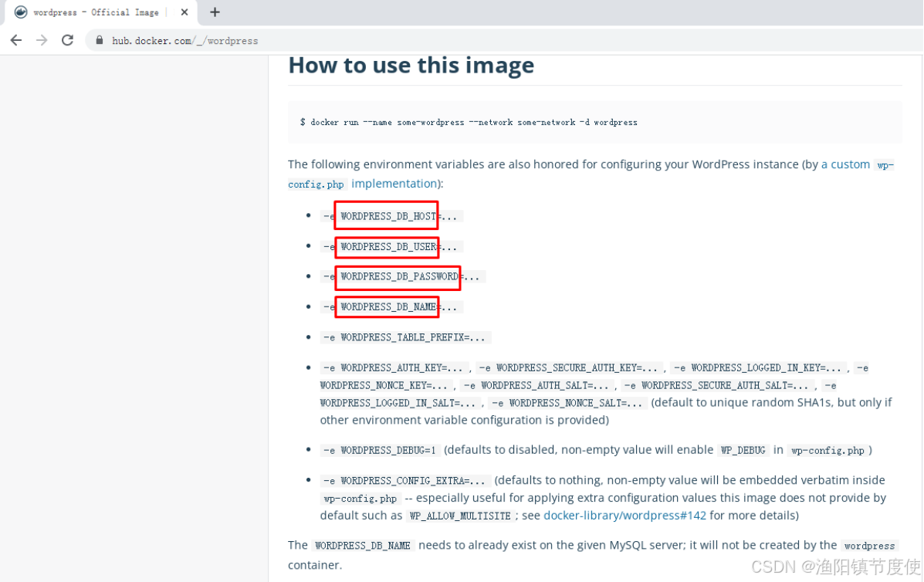924x582 pixels.
Task: Click the WORDPRESS_DB_PASSWORD variable text
Action: coord(400,276)
